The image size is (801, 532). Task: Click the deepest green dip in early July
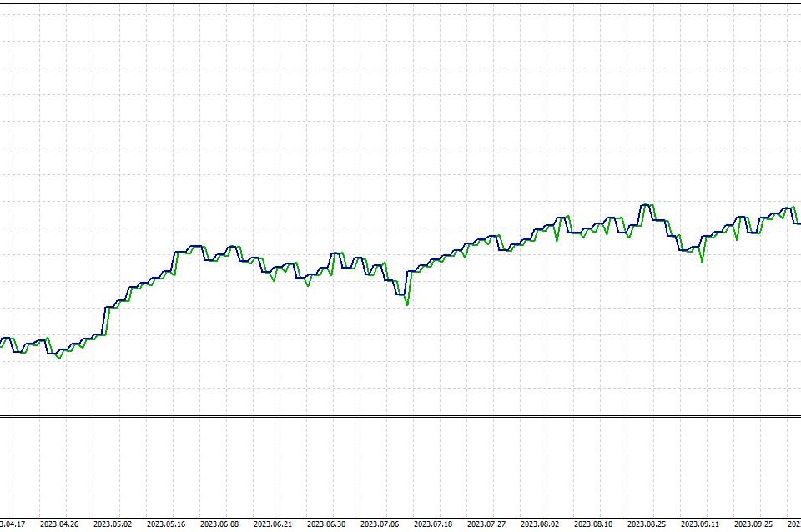click(407, 304)
